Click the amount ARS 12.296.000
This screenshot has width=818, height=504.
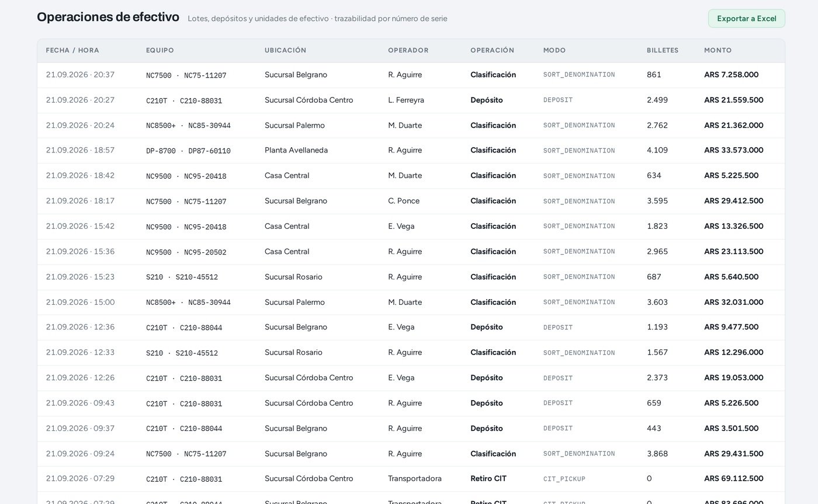coord(733,352)
